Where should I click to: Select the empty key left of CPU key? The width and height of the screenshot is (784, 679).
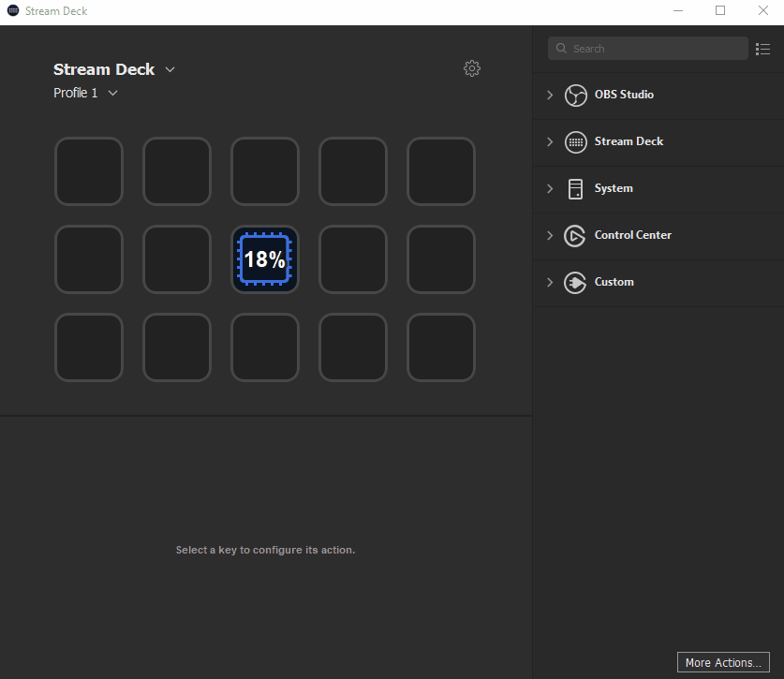pos(177,259)
